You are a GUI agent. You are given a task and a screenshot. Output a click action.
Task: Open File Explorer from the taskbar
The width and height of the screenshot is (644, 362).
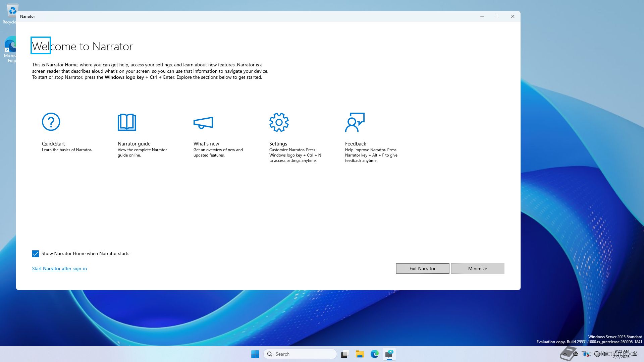360,354
